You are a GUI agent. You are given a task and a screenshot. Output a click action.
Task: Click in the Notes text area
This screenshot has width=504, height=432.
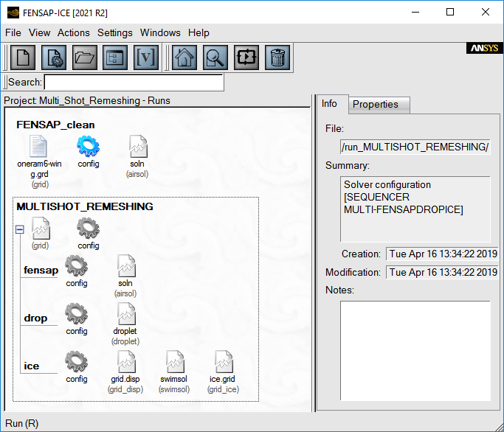click(x=415, y=350)
